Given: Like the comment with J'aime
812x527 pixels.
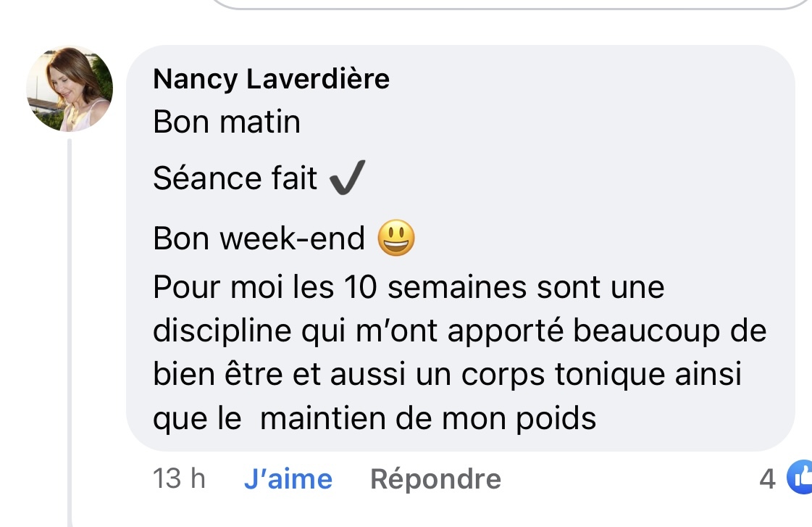Looking at the screenshot, I should click(x=288, y=479).
